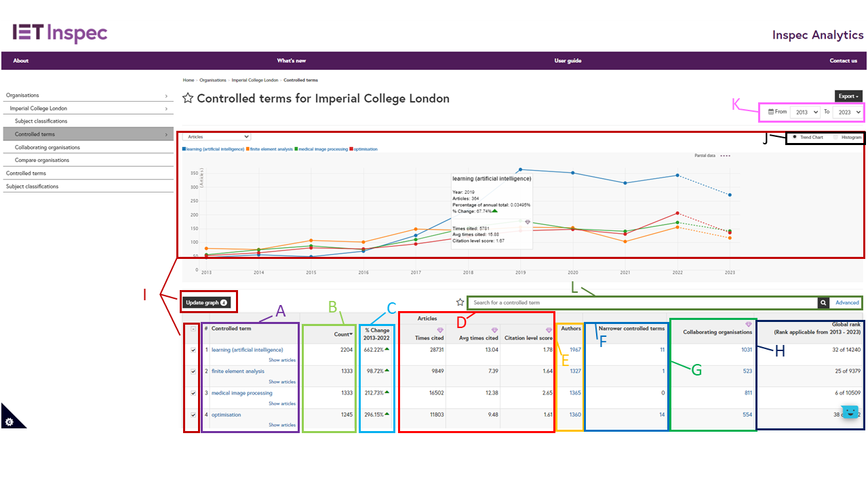Screen dimensions: 868x488
Task: Open the User guide menu item
Action: point(568,61)
